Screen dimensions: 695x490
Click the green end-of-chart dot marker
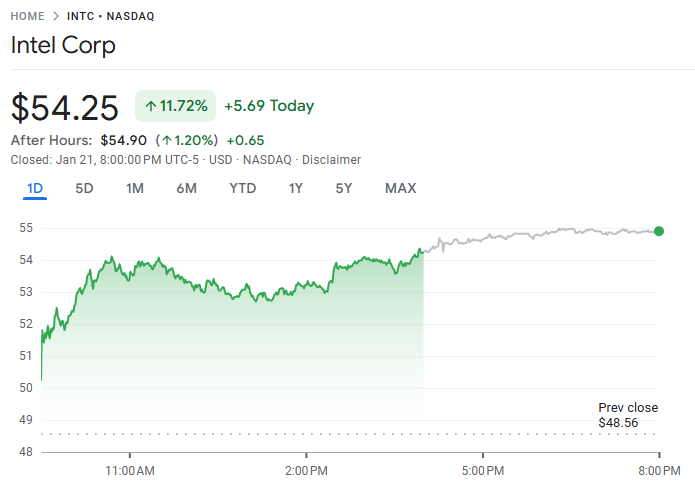[x=658, y=231]
